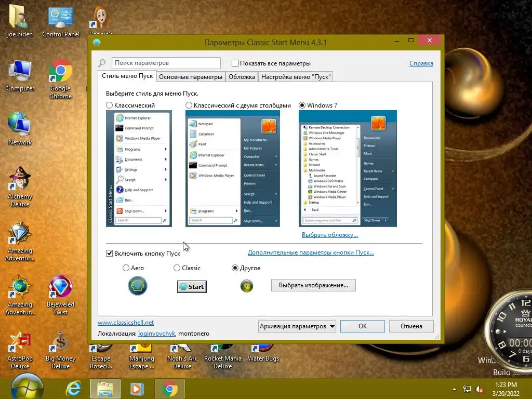532x399 pixels.
Task: Enable the Показать все параметры checkbox
Action: point(235,63)
